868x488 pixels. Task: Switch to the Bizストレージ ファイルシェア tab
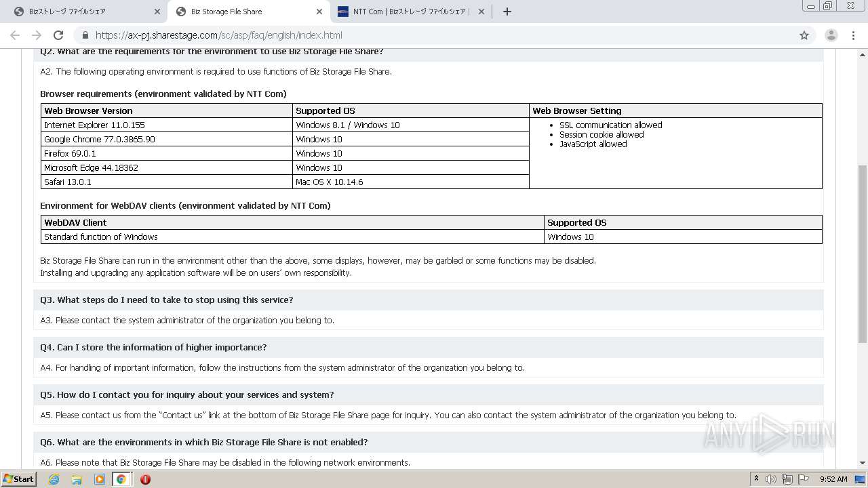[x=85, y=12]
